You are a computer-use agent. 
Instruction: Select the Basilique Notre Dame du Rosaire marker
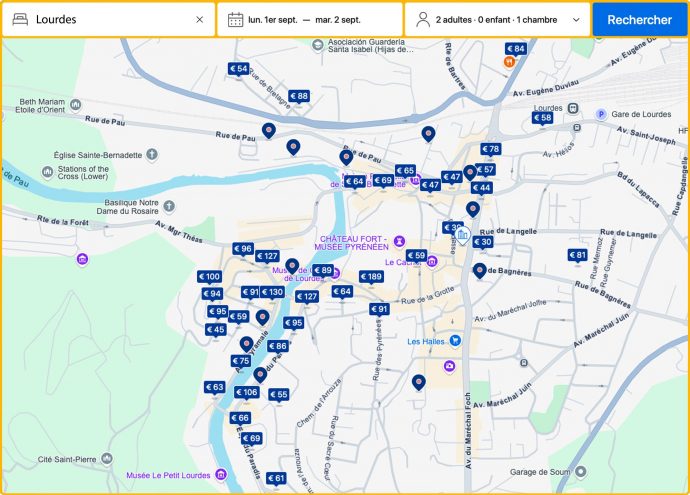(x=169, y=206)
